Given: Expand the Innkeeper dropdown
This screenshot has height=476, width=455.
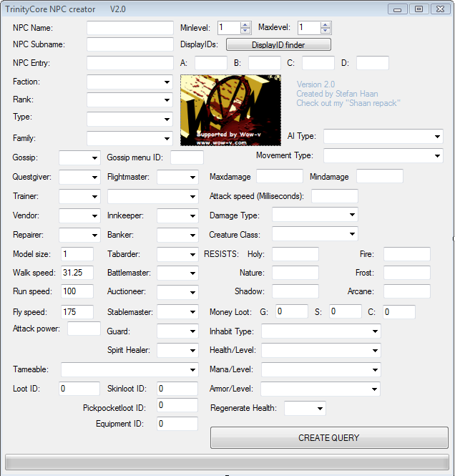Looking at the screenshot, I should [177, 216].
